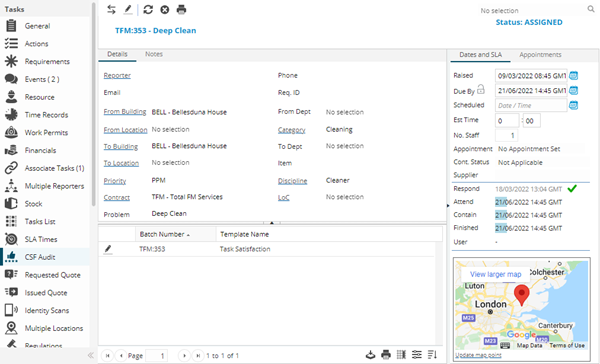Viewport: 600px width, 364px height.
Task: Click the To Location link
Action: pyautogui.click(x=121, y=163)
